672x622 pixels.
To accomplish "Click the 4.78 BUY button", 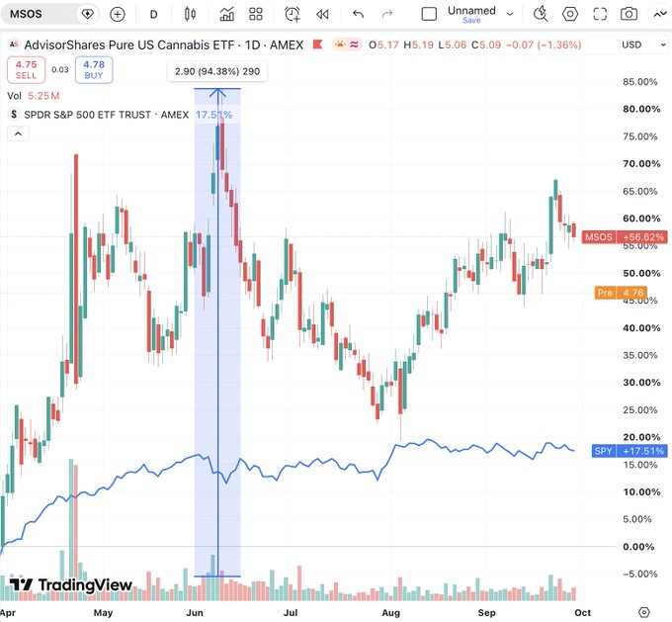I will pos(94,70).
